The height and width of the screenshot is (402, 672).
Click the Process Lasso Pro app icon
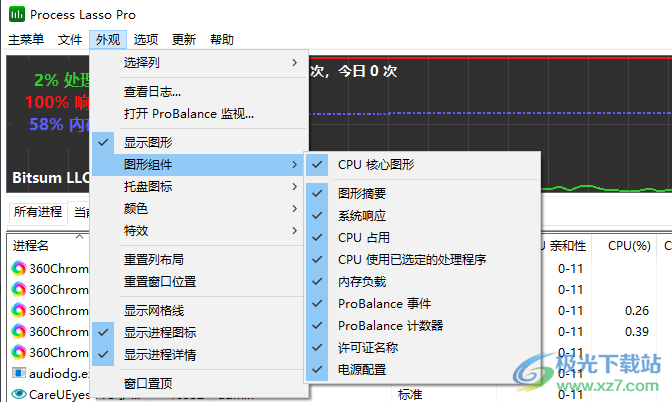(17, 14)
